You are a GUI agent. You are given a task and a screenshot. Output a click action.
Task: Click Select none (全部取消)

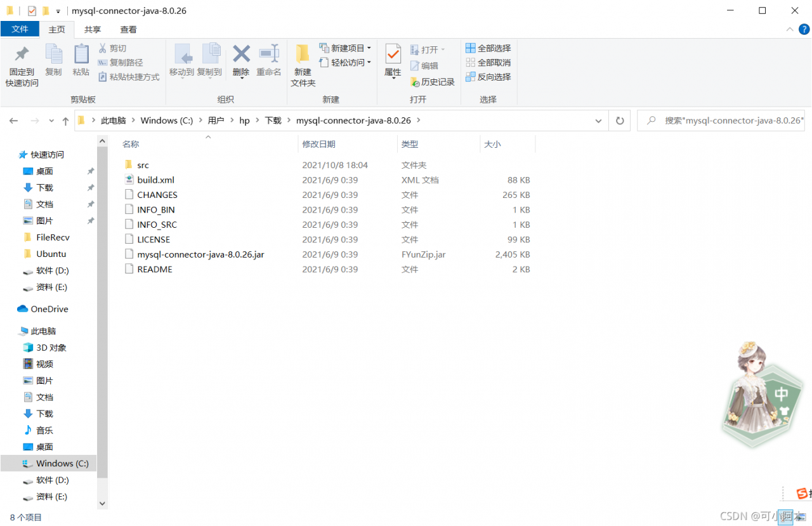(488, 62)
